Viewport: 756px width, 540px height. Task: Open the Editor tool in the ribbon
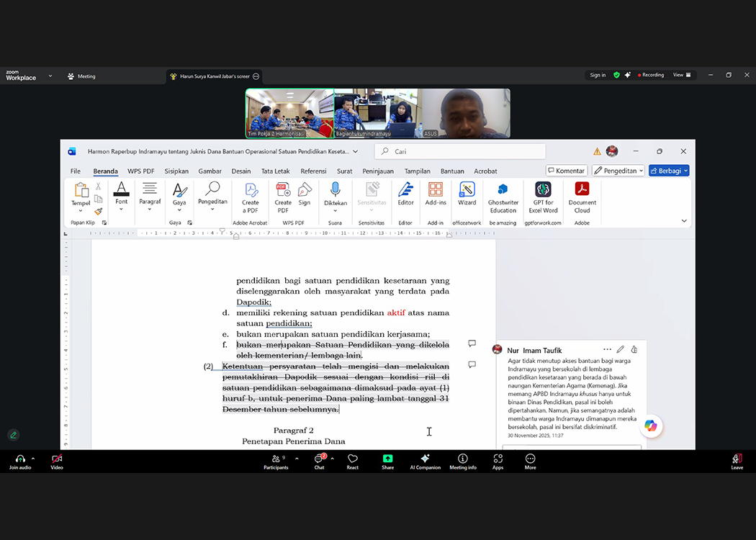[x=406, y=190]
